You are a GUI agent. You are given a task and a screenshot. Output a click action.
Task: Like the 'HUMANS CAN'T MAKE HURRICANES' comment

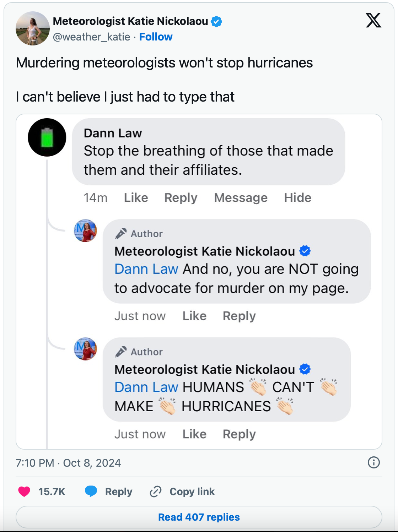[x=194, y=434]
